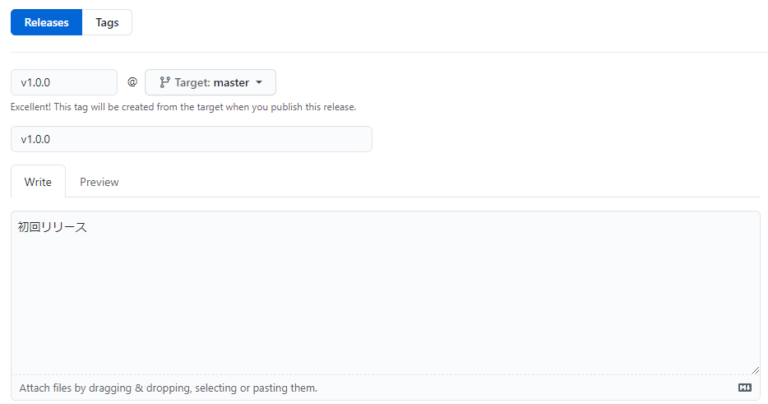Place cursor on the 初回リリース text
Viewport: 768px width, 404px height.
[53, 227]
